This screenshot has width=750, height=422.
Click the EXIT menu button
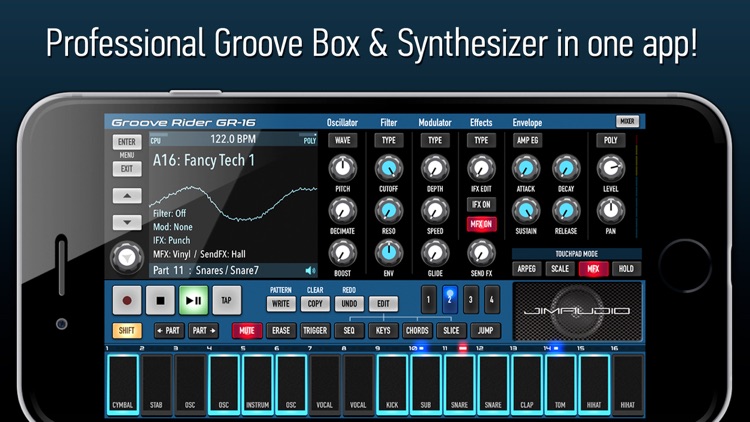coord(127,169)
